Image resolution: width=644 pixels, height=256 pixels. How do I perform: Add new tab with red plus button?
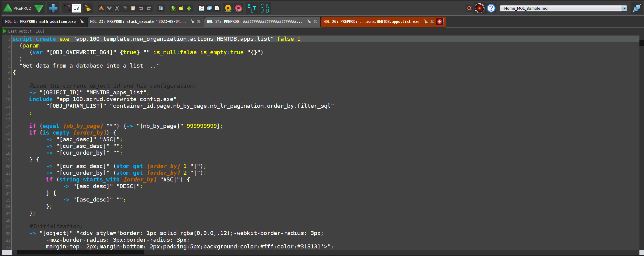pos(440,22)
